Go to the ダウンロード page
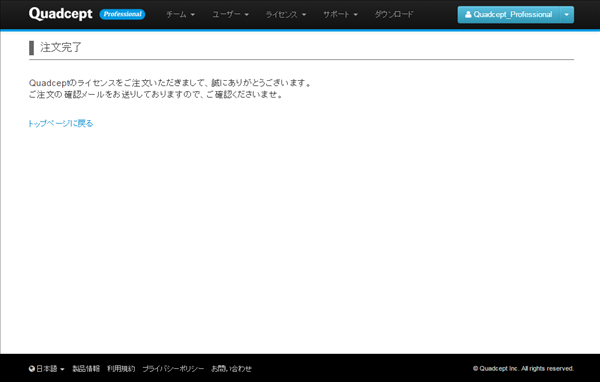Image resolution: width=600 pixels, height=382 pixels. (x=394, y=15)
